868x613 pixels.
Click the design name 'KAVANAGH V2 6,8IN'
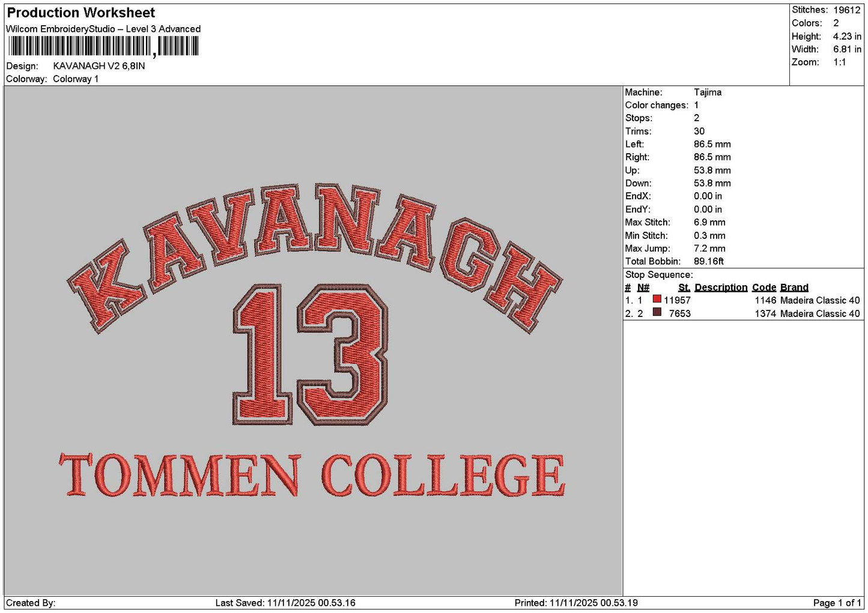coord(99,66)
